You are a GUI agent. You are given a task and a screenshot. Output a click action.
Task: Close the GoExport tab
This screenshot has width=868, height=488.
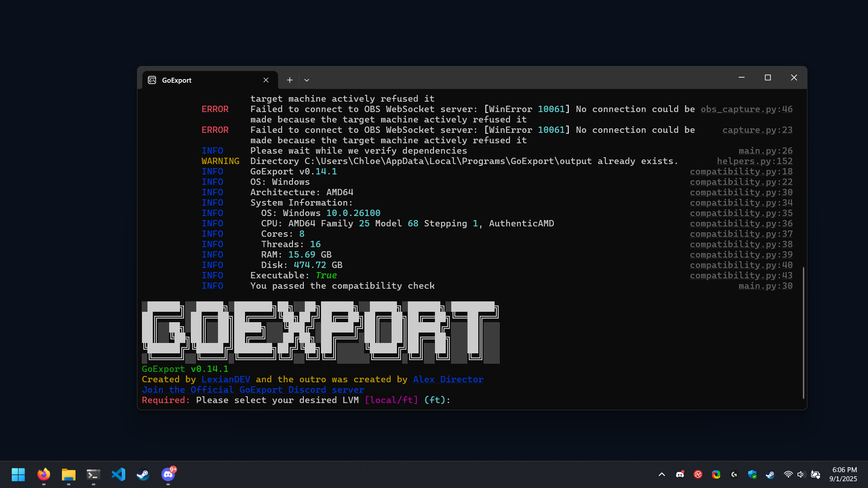[266, 80]
